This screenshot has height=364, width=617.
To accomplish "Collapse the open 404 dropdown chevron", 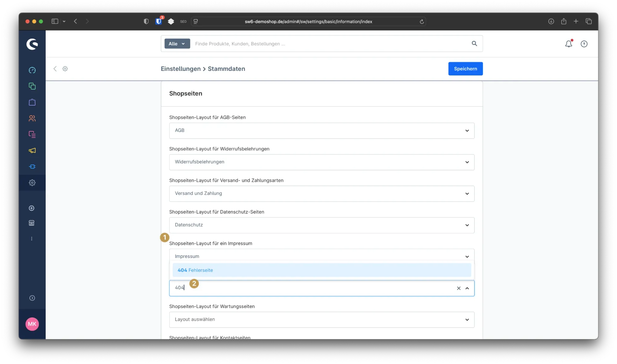I will (467, 288).
